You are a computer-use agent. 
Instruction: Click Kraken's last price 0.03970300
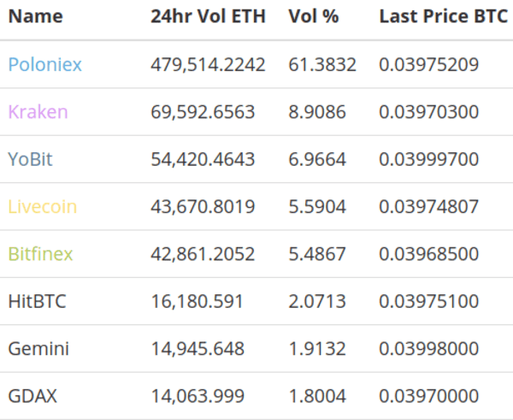(429, 111)
